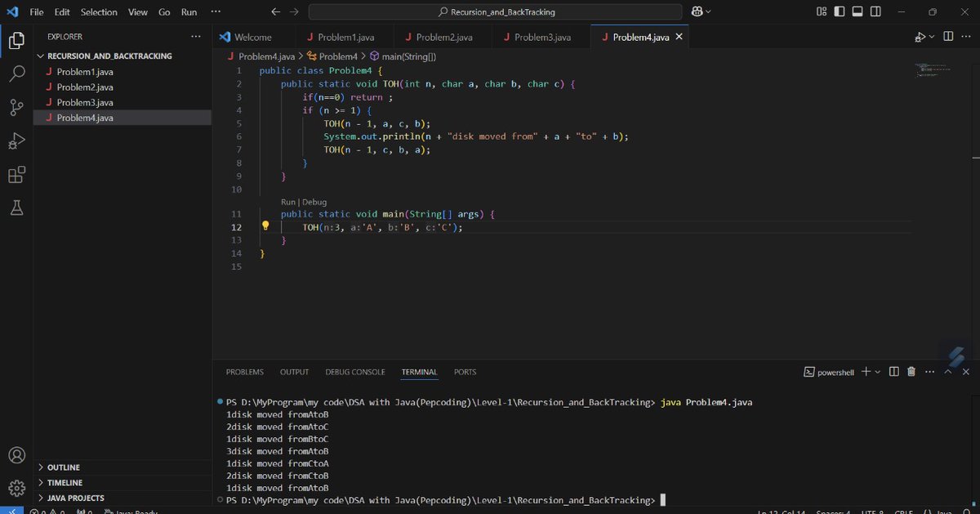Switch to the PORTS panel tab

[465, 372]
